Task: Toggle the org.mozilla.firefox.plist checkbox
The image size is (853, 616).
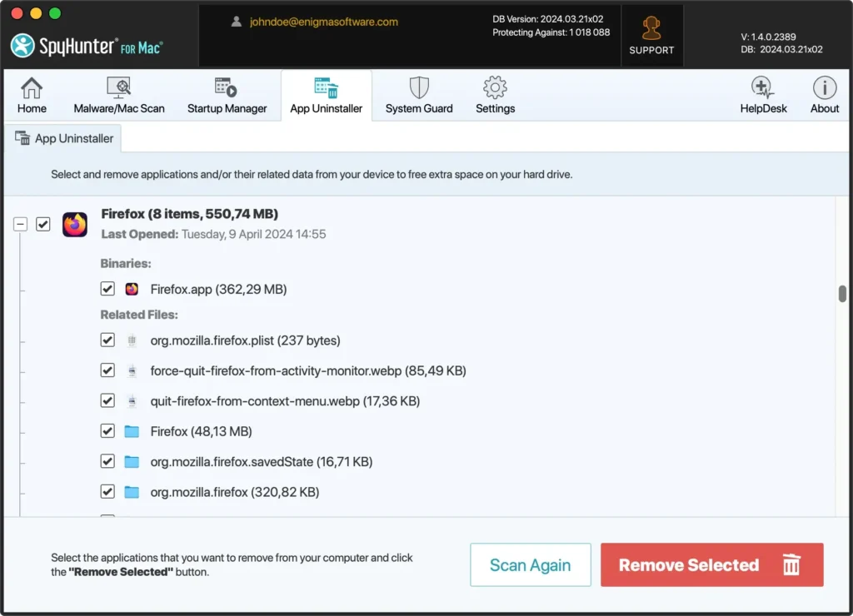Action: coord(107,340)
